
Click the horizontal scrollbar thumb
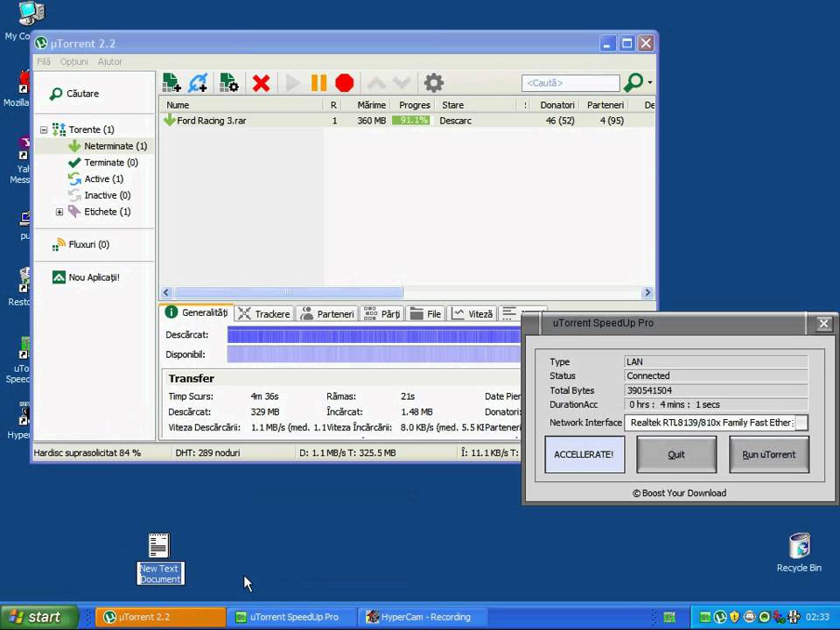point(288,292)
